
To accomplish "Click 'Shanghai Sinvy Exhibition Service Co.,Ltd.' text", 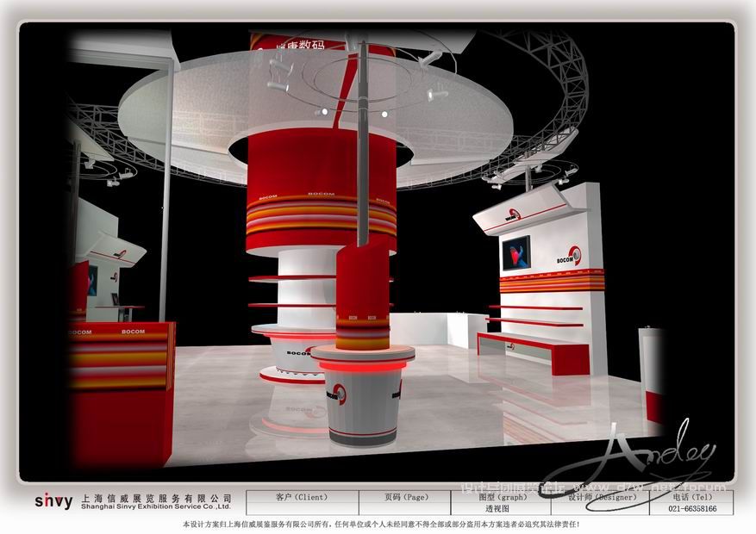I will coord(156,506).
